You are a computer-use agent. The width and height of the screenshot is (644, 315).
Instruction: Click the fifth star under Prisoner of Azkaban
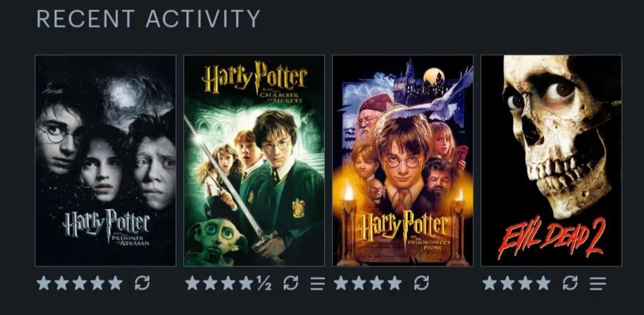[x=116, y=283]
